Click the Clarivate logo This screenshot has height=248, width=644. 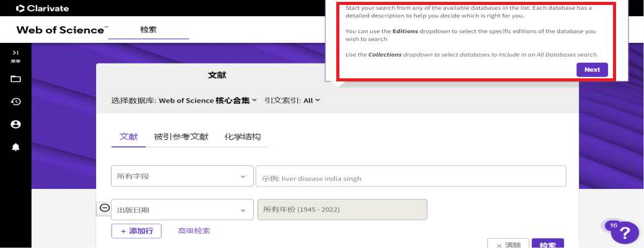tap(42, 8)
